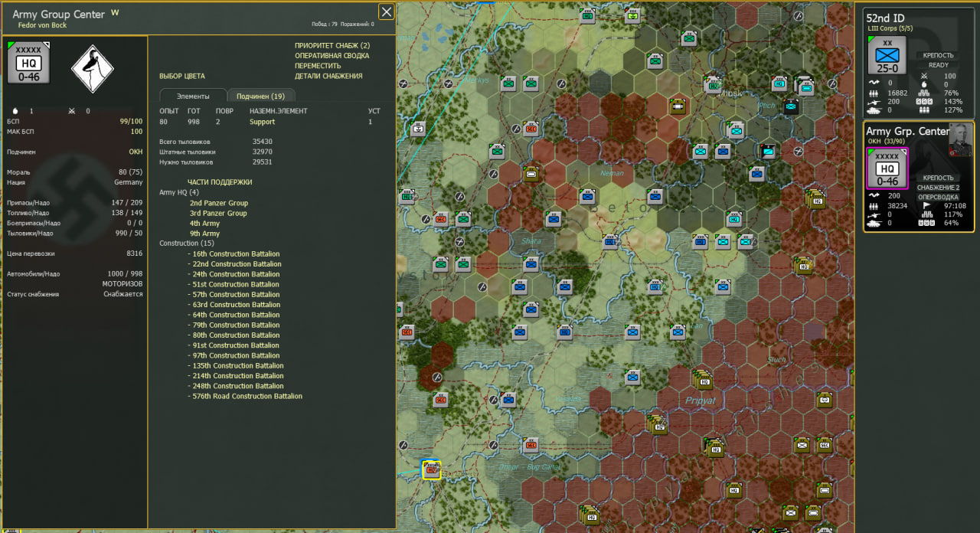The width and height of the screenshot is (980, 533).
Task: Select the black counter beside Ptich label
Action: click(x=791, y=106)
